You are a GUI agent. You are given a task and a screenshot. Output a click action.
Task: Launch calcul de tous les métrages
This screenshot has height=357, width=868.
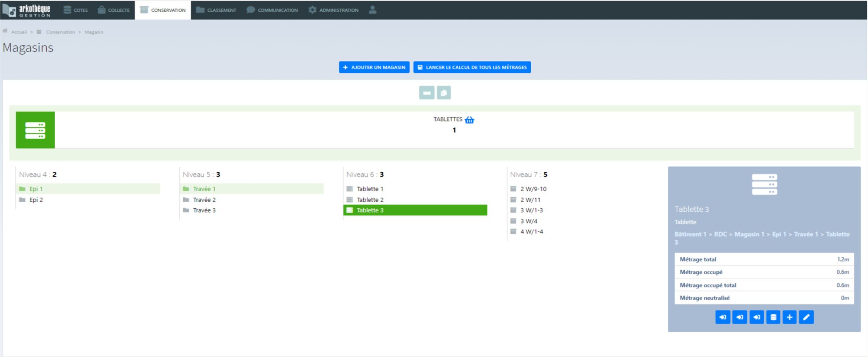point(472,67)
